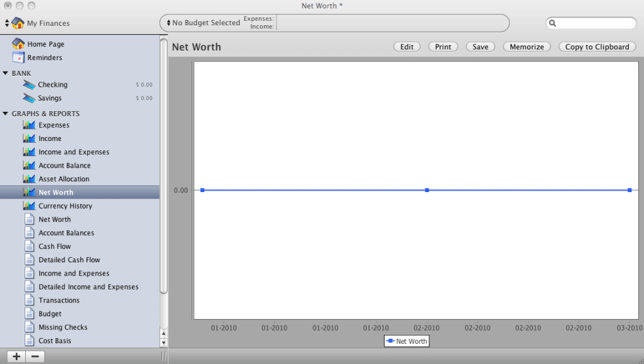This screenshot has height=364, width=644.
Task: Click the Savings account icon
Action: pyautogui.click(x=29, y=99)
